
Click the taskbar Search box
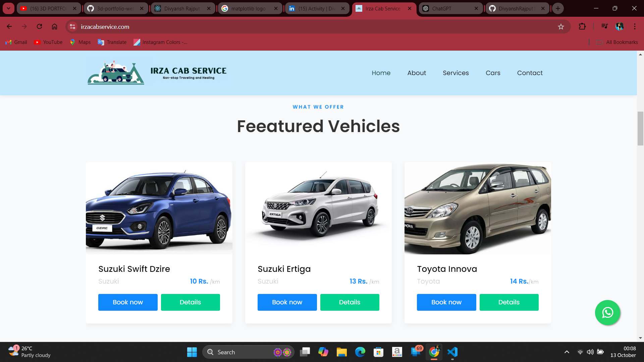(x=248, y=352)
